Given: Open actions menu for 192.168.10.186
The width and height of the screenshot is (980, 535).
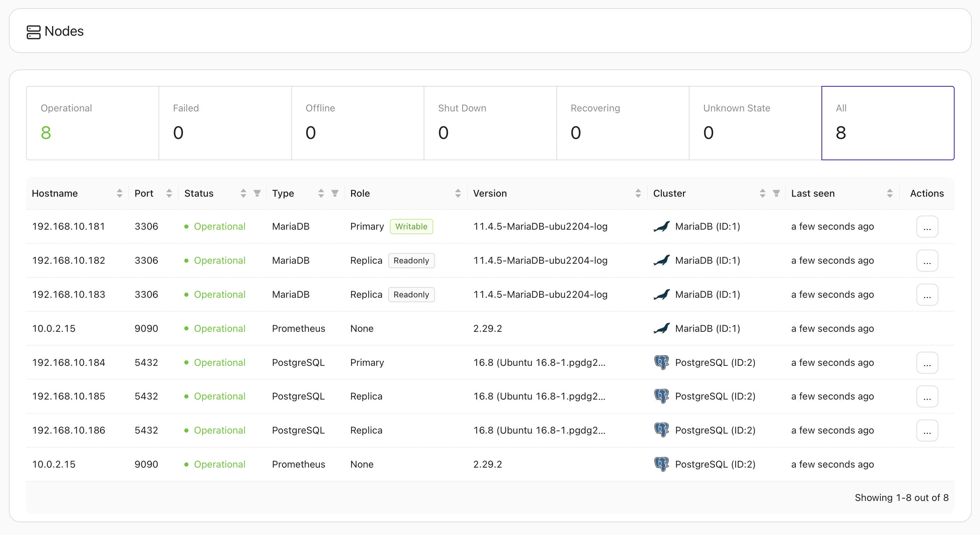Looking at the screenshot, I should pos(927,430).
